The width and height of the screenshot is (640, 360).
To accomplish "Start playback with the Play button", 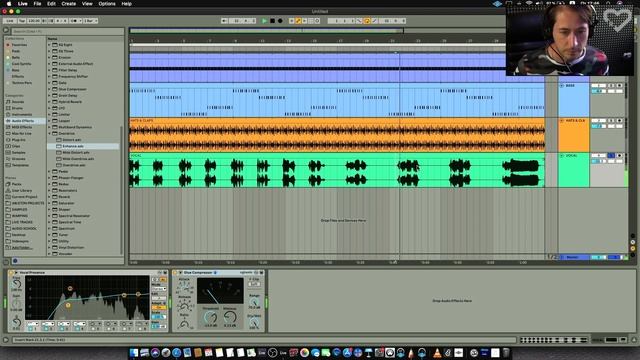I will [264, 21].
